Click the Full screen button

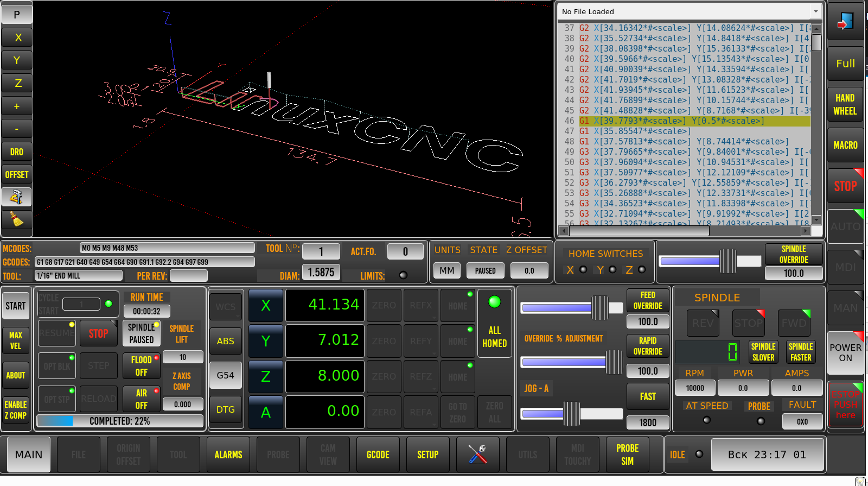(845, 64)
